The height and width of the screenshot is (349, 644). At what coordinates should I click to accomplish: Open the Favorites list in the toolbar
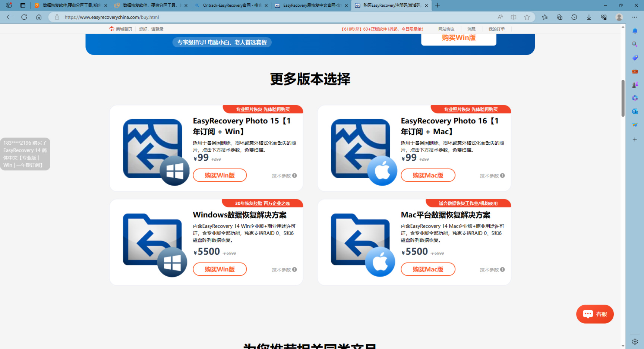point(545,17)
